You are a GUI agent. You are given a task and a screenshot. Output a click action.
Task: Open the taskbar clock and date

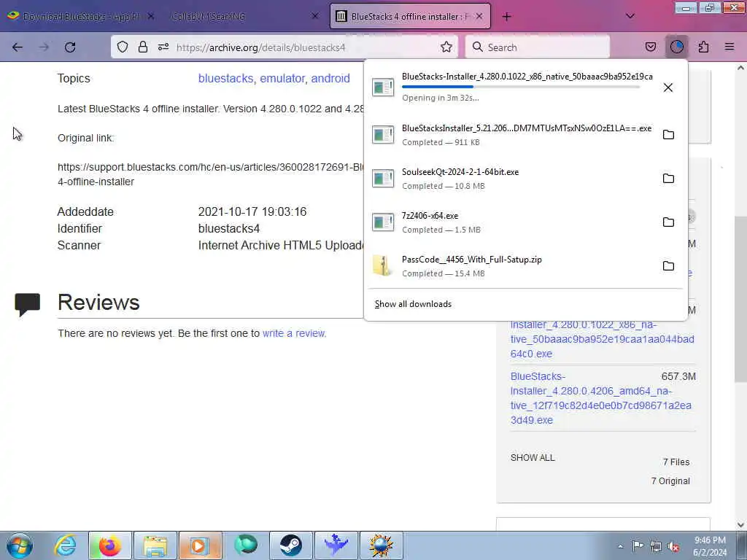[x=710, y=546]
